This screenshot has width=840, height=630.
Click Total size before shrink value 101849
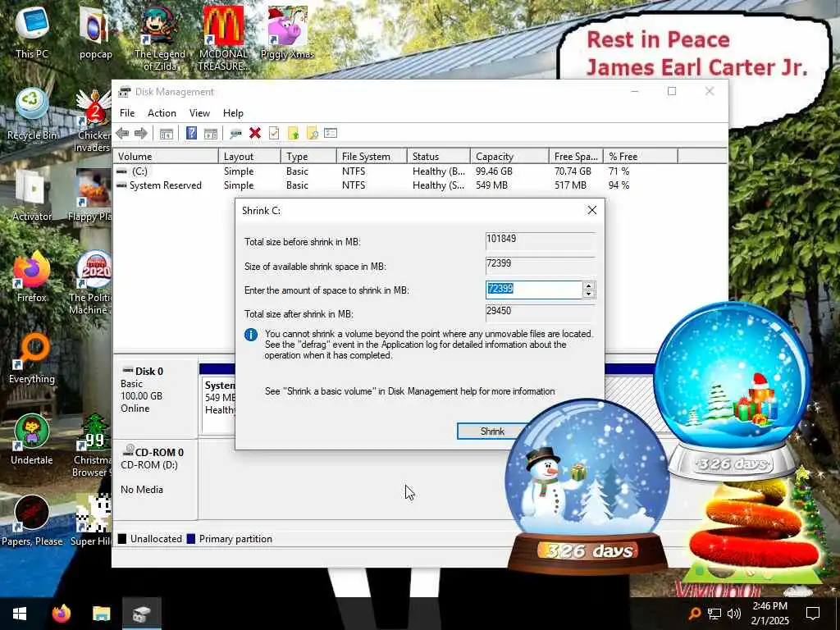(x=540, y=240)
